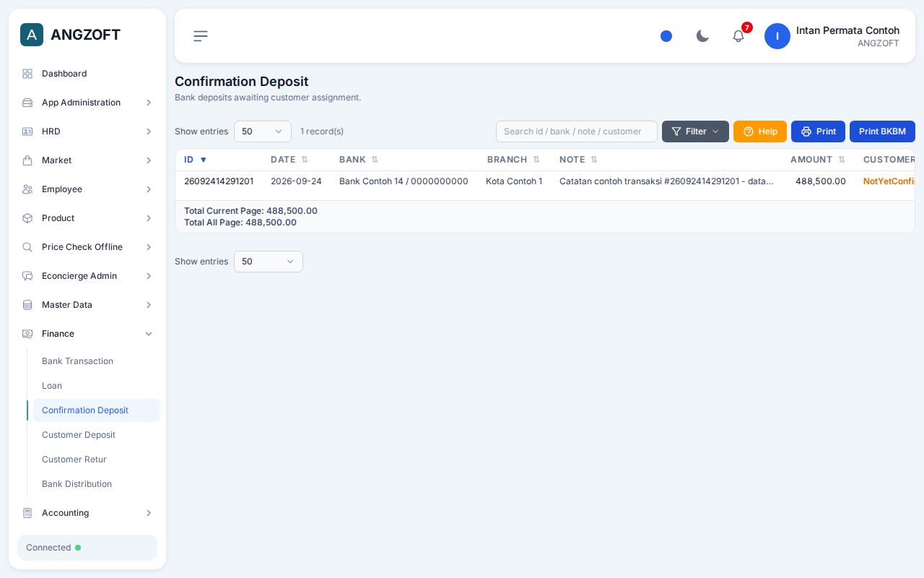Select Customer Deposit submenu item
Screen dimensions: 924x578
(x=97, y=435)
